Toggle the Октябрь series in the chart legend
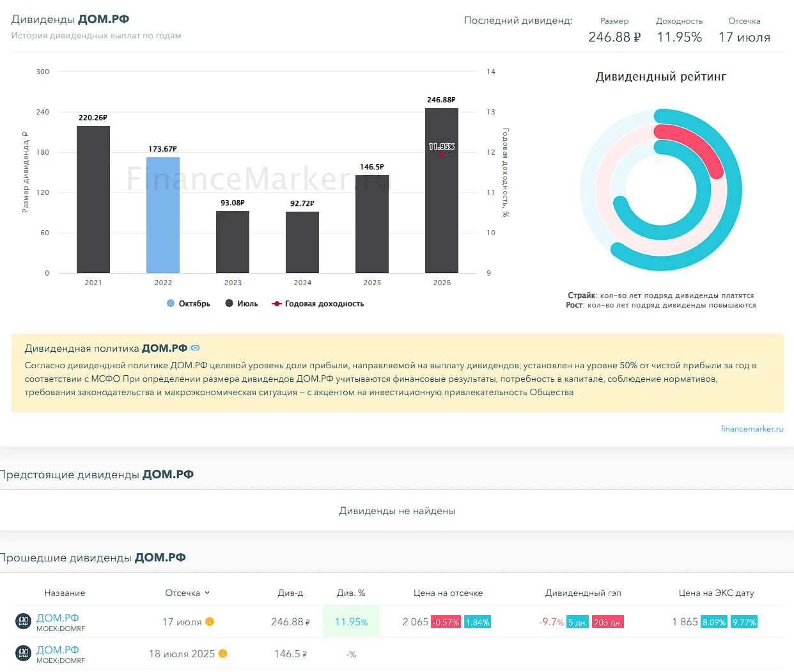Screen dimensions: 794x672 click(x=189, y=304)
